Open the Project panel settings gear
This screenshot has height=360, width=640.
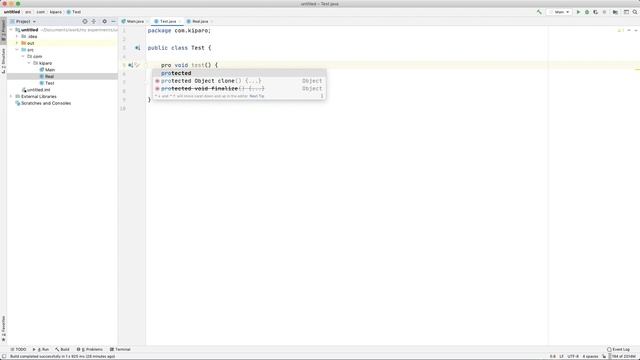click(104, 21)
